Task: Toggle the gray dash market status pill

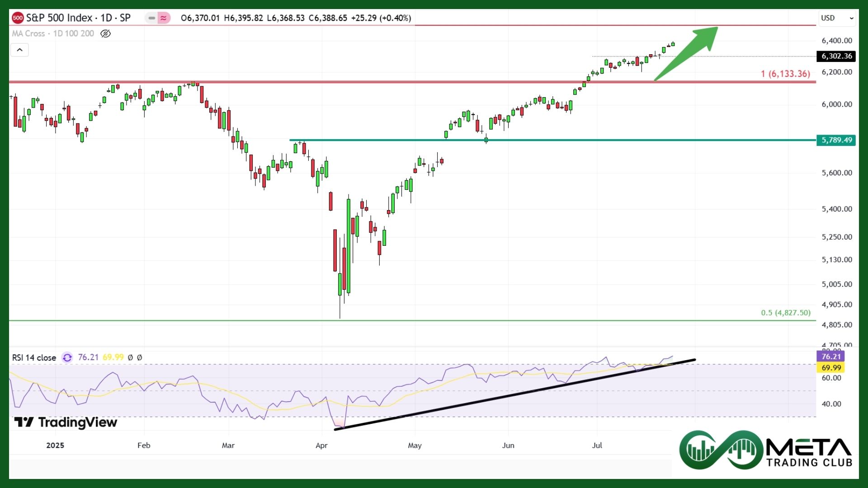Action: 152,18
